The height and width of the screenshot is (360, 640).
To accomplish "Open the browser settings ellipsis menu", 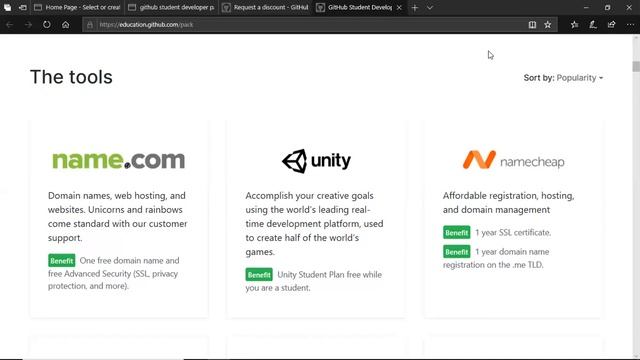I will pyautogui.click(x=630, y=25).
